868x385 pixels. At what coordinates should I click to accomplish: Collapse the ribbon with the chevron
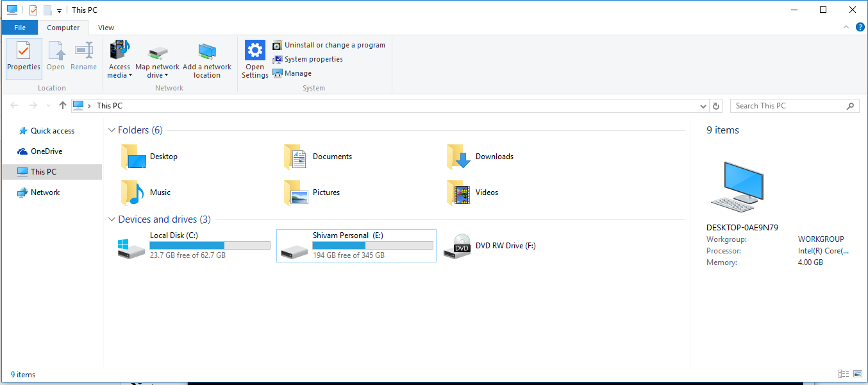click(846, 28)
